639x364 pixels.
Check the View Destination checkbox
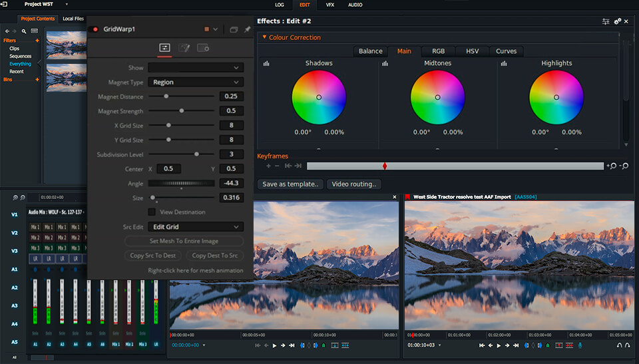point(152,212)
